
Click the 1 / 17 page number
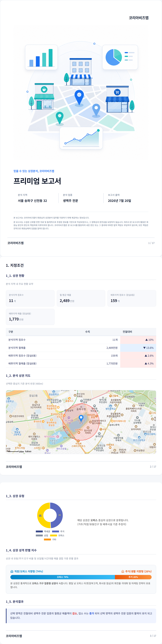click(x=151, y=243)
